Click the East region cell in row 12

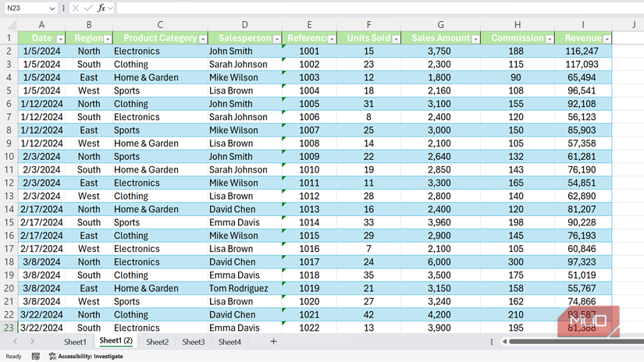89,183
